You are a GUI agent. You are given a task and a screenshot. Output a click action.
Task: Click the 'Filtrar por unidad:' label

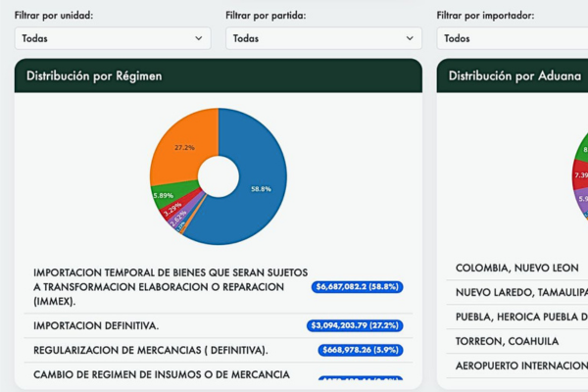(54, 16)
